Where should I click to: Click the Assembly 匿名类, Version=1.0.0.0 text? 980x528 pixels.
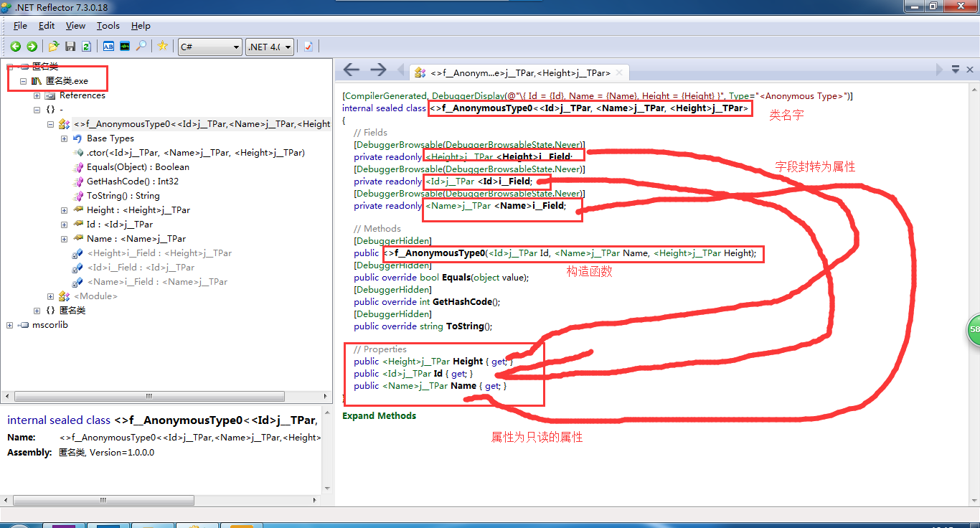pos(106,453)
